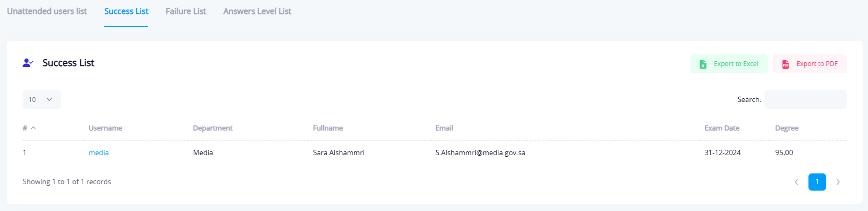Image resolution: width=868 pixels, height=211 pixels.
Task: Go to the next page arrow
Action: point(838,182)
